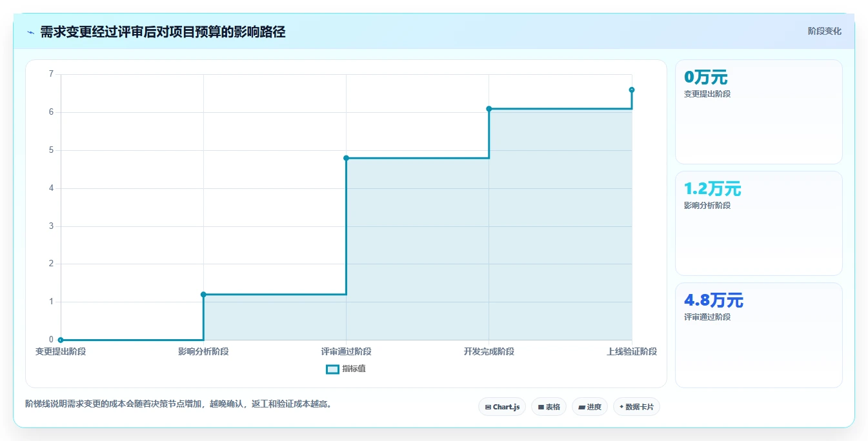Click the data point at 开发完成阶段
The image size is (868, 441).
coord(489,109)
